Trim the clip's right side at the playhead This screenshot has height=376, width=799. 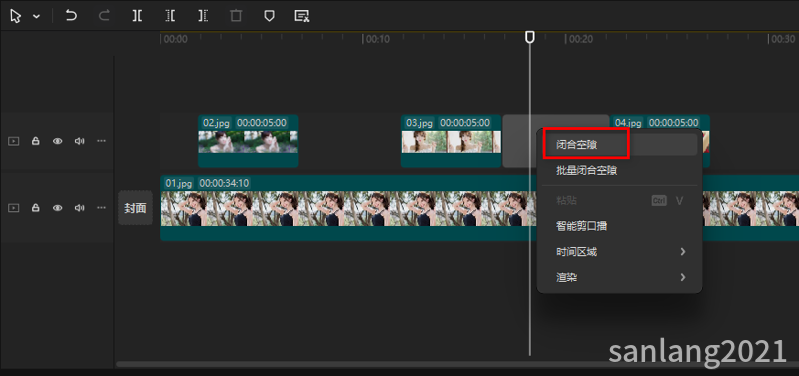point(203,16)
